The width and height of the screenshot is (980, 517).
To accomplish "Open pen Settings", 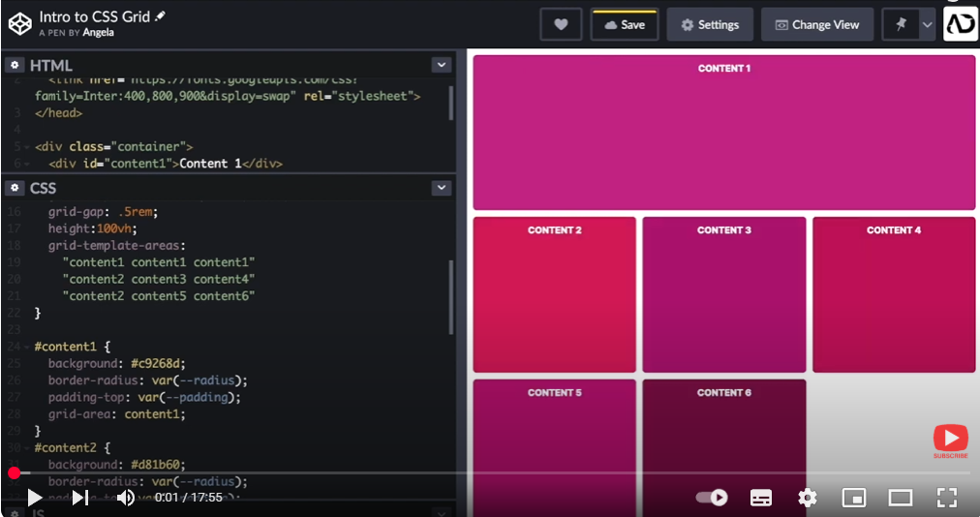I will 710,24.
